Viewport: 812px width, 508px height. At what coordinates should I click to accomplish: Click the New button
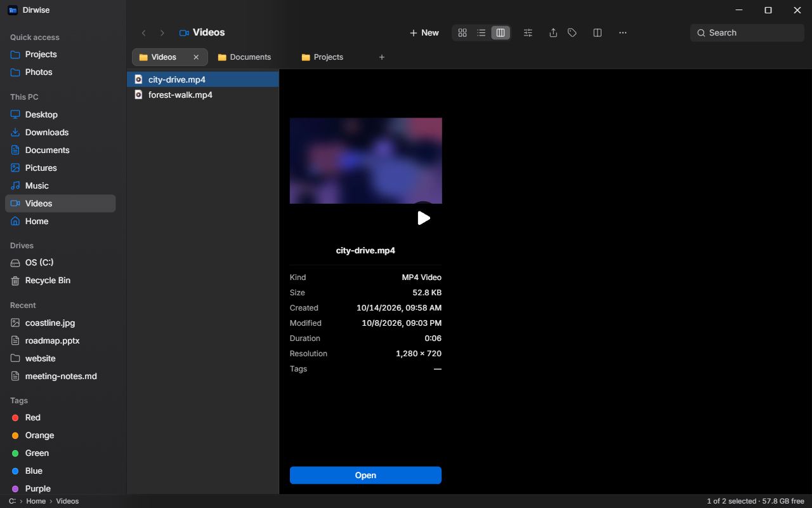coord(424,33)
